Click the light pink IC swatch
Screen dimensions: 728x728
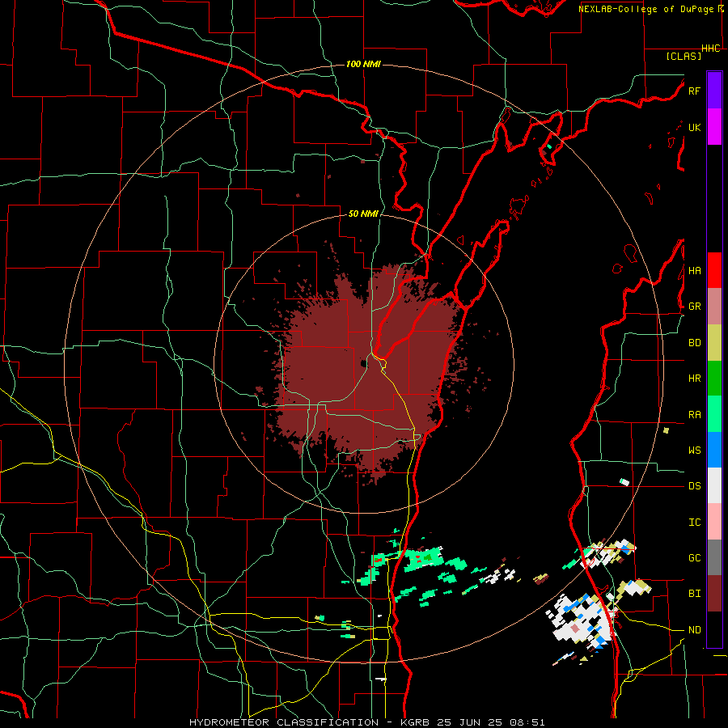coord(714,522)
